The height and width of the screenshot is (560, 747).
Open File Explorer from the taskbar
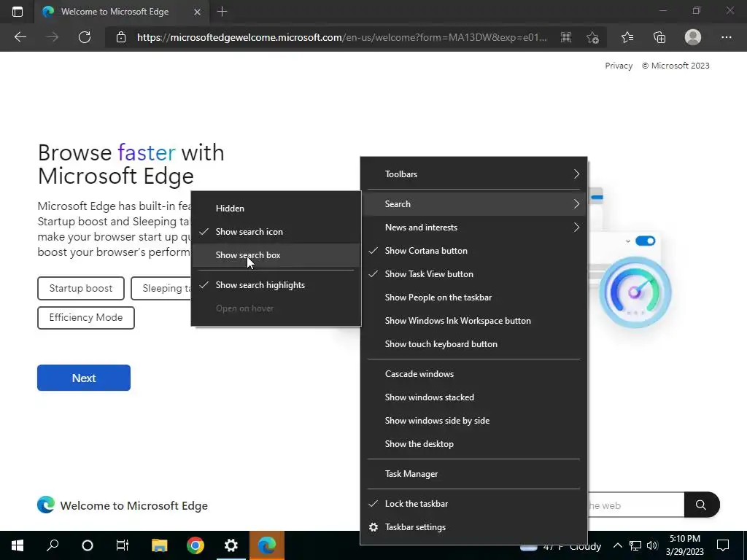pyautogui.click(x=160, y=545)
